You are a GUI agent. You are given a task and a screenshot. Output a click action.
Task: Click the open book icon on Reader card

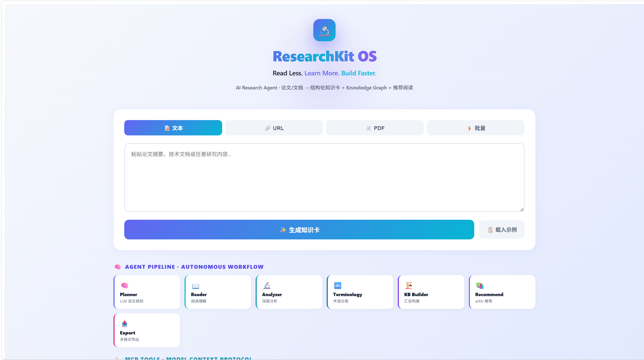coord(196,286)
